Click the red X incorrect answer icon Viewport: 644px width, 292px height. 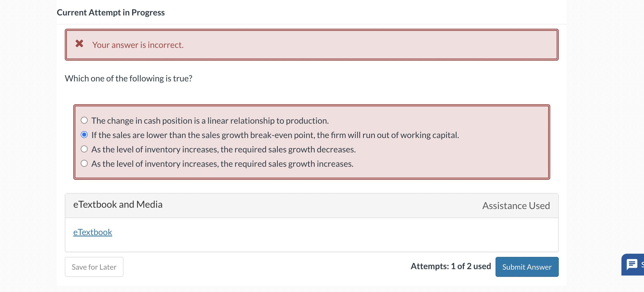click(x=79, y=44)
